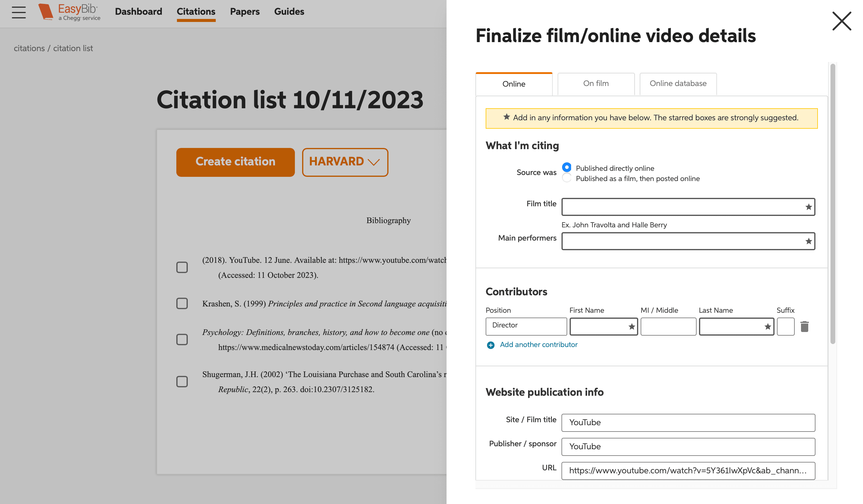863x504 pixels.
Task: Switch to the On film tab
Action: point(595,84)
